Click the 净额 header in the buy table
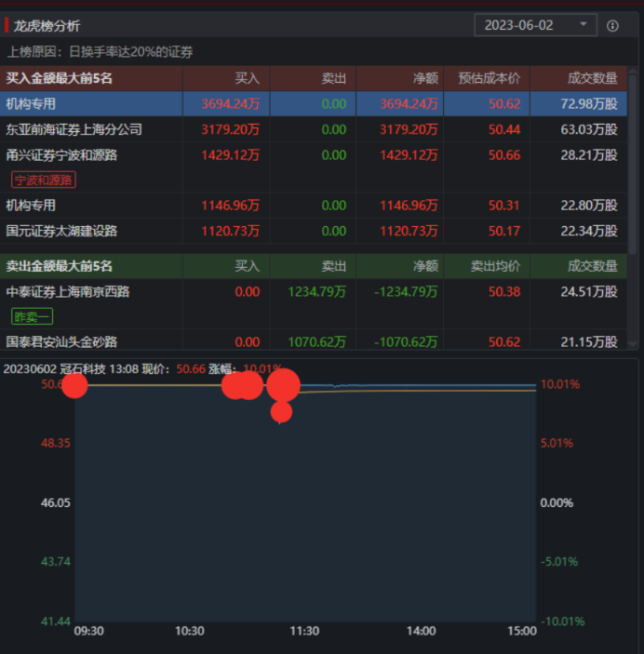The height and width of the screenshot is (654, 644). pos(425,78)
